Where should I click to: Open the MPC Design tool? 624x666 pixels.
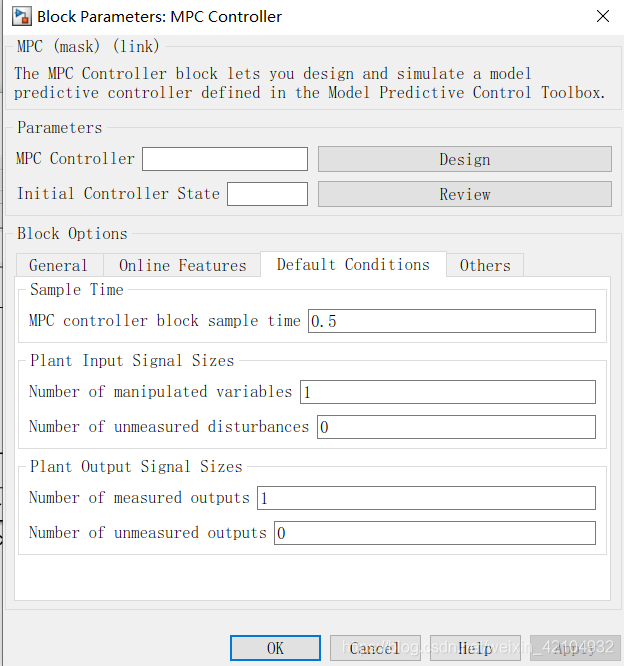click(x=465, y=159)
